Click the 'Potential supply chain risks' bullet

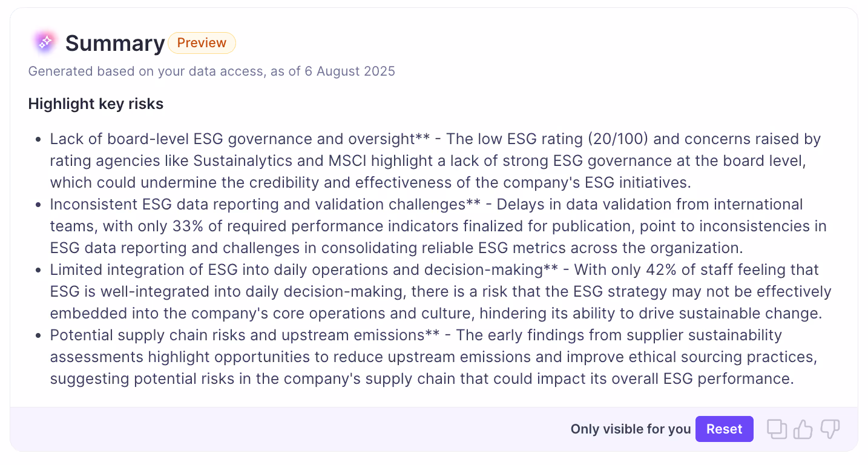click(236, 335)
